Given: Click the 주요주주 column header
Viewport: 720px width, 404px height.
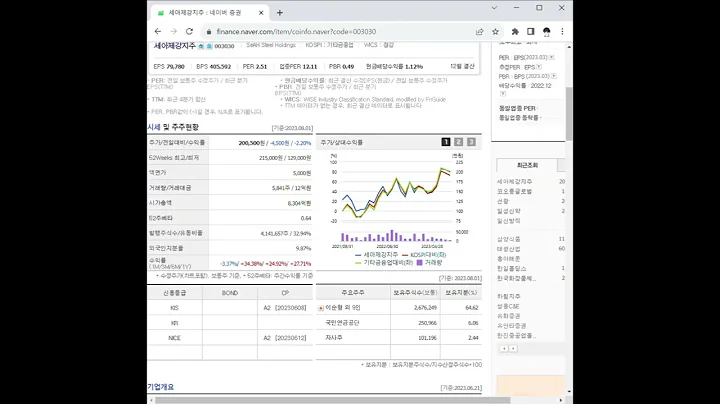Looking at the screenshot, I should coord(353,292).
